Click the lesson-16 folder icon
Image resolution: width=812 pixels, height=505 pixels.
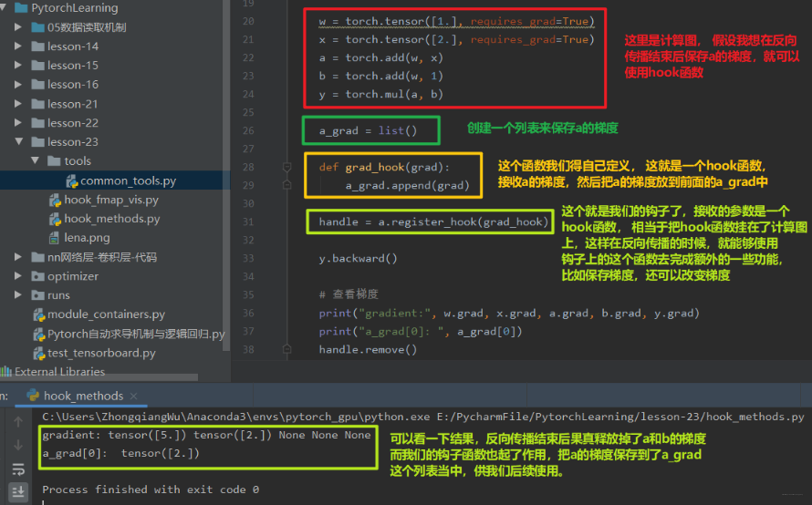point(37,85)
